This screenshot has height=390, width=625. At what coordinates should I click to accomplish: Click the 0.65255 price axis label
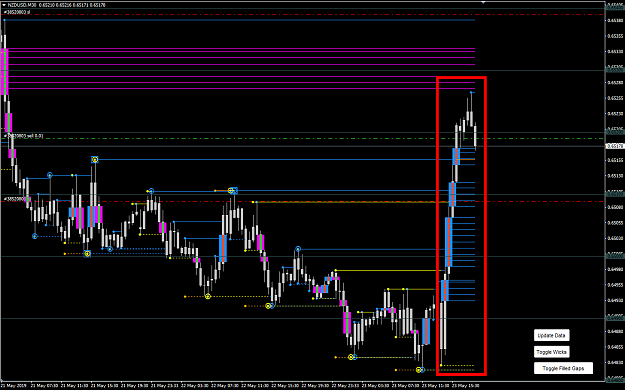point(615,98)
